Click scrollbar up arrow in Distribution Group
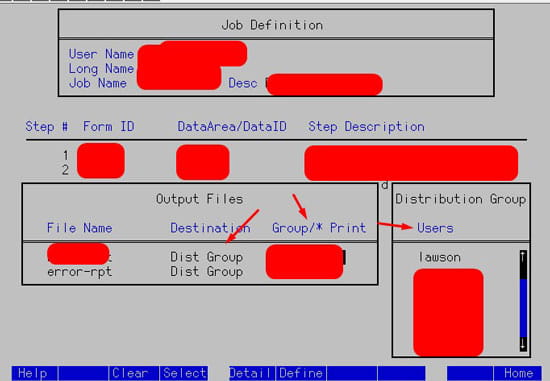 tap(523, 257)
